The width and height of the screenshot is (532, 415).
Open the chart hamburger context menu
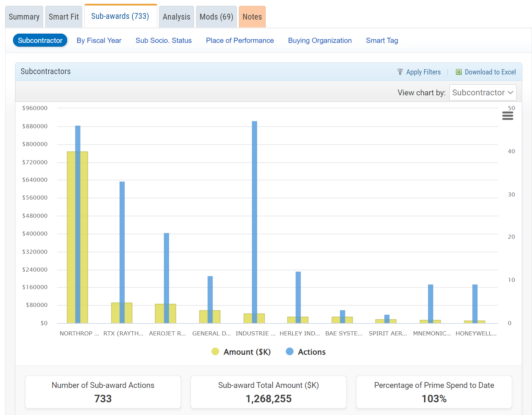pyautogui.click(x=507, y=116)
